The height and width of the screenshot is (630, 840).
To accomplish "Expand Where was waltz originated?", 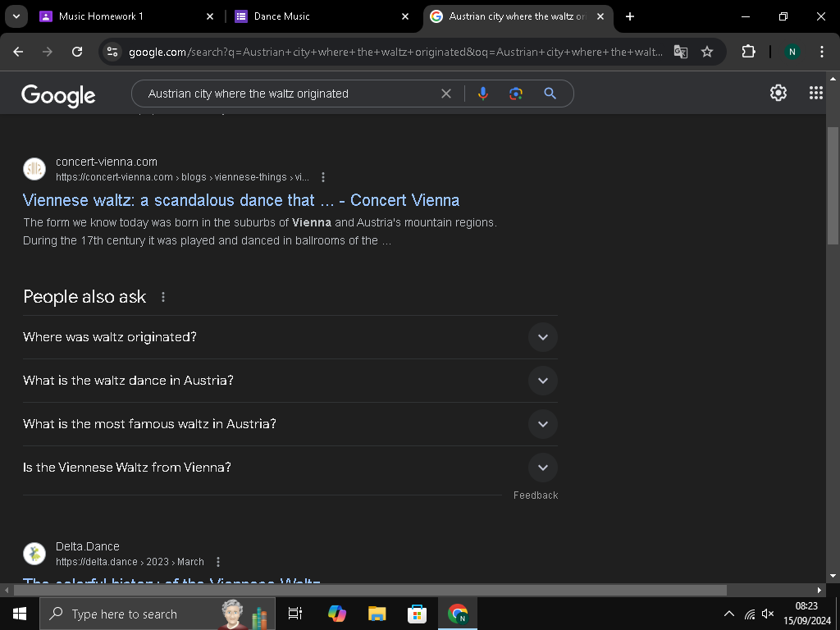I will click(x=290, y=337).
